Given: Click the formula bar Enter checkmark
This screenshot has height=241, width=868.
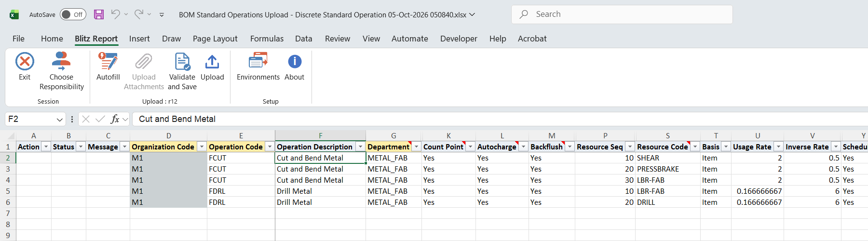Looking at the screenshot, I should pos(100,119).
